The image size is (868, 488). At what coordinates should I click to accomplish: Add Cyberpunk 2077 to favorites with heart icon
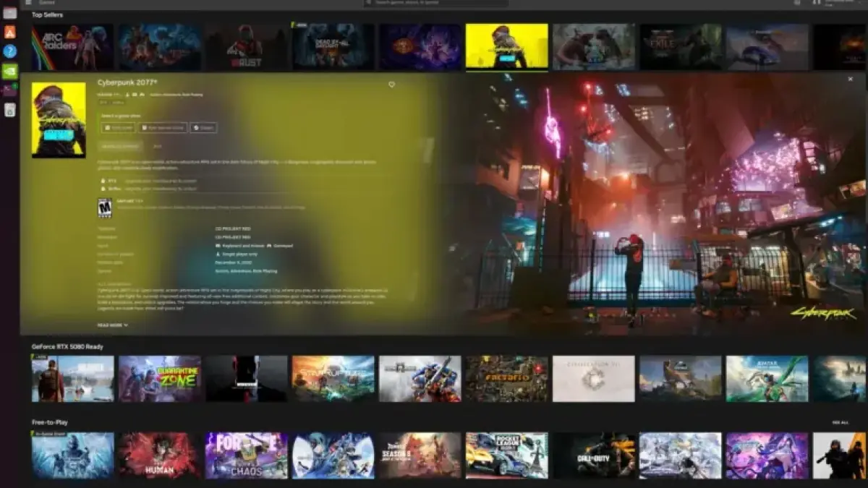pyautogui.click(x=391, y=85)
